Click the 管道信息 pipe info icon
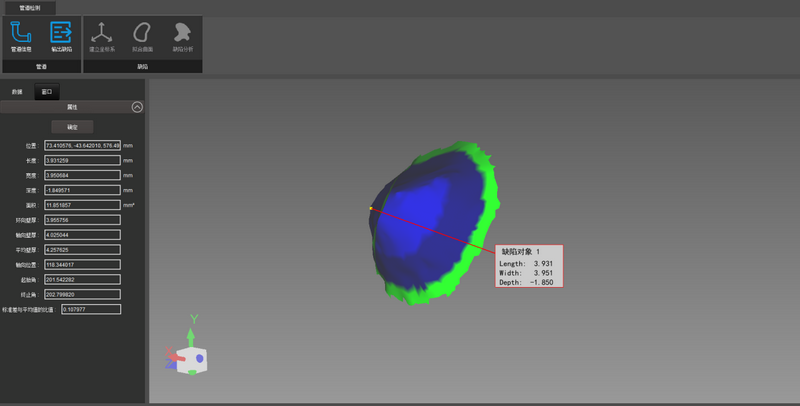The image size is (800, 406). pos(21,35)
